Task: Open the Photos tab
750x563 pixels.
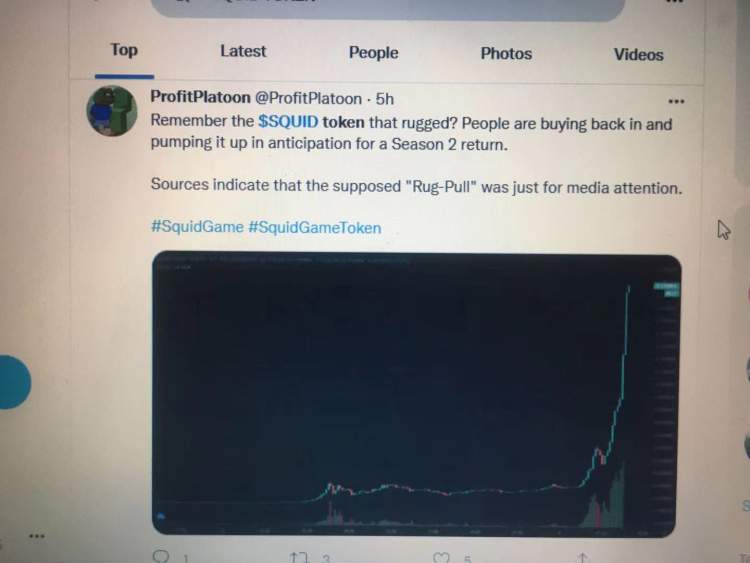Action: [506, 54]
